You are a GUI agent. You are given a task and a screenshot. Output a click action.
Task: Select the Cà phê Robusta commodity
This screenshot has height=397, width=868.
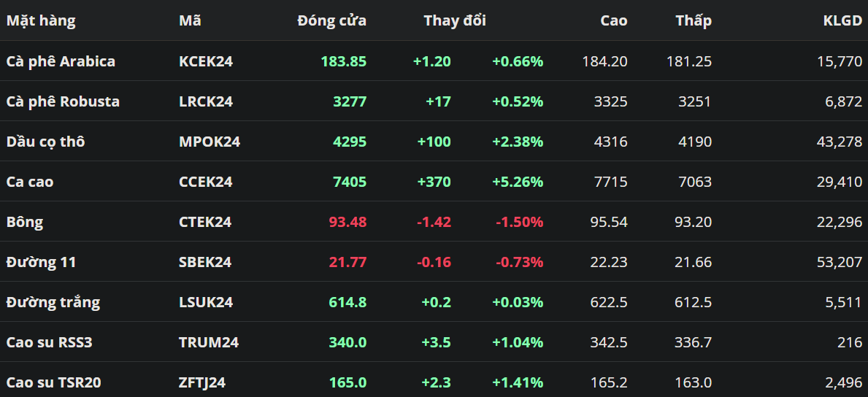click(x=63, y=101)
